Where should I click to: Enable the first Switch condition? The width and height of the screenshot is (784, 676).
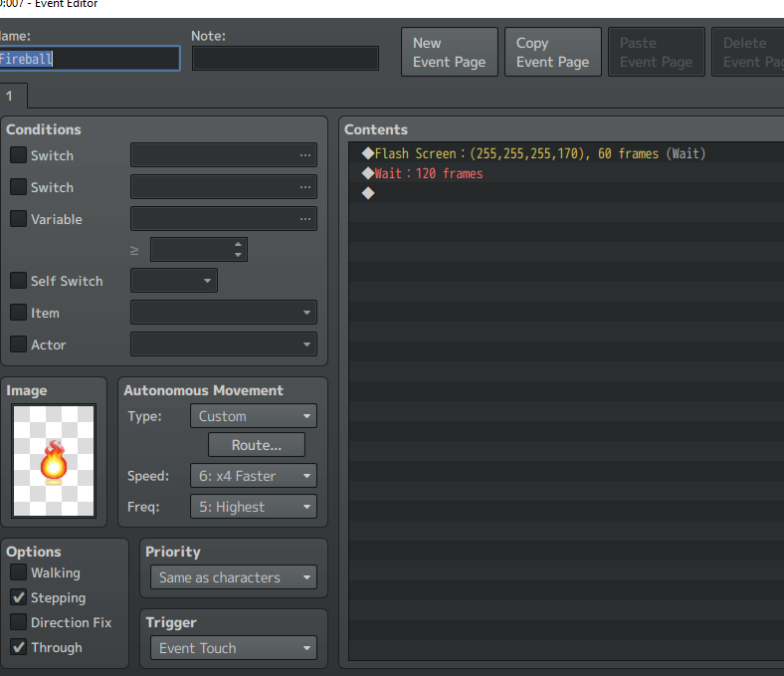pyautogui.click(x=19, y=155)
